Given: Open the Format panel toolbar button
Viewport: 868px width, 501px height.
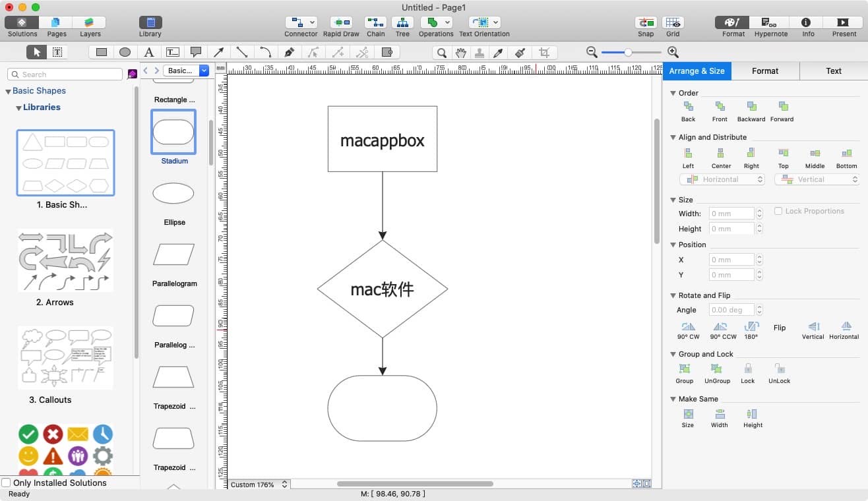Looking at the screenshot, I should click(733, 22).
